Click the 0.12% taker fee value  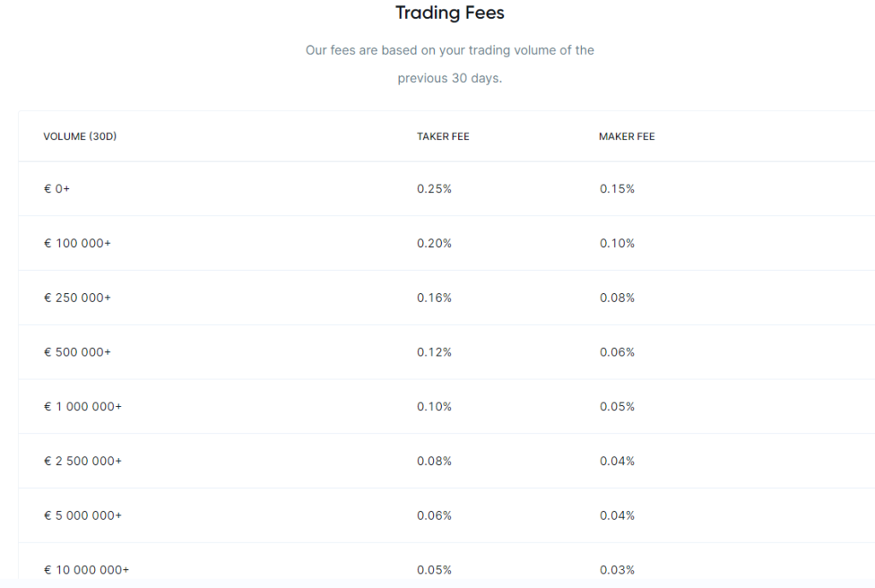coord(434,352)
